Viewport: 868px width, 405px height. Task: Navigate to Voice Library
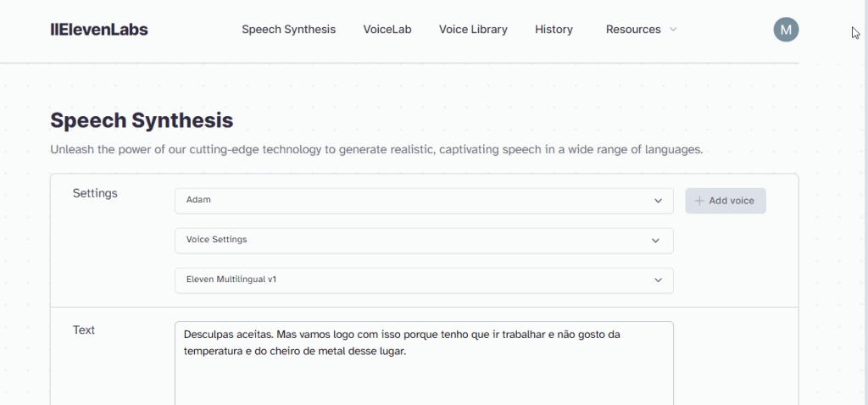[x=473, y=30]
